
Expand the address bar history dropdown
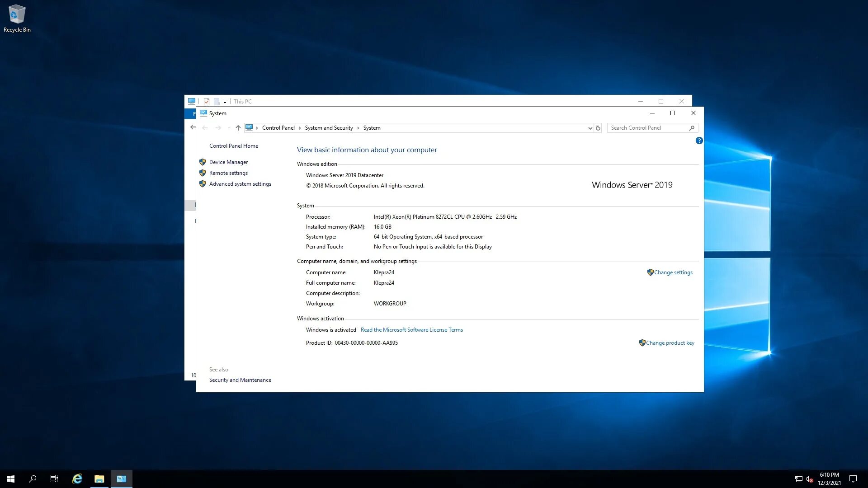point(590,128)
